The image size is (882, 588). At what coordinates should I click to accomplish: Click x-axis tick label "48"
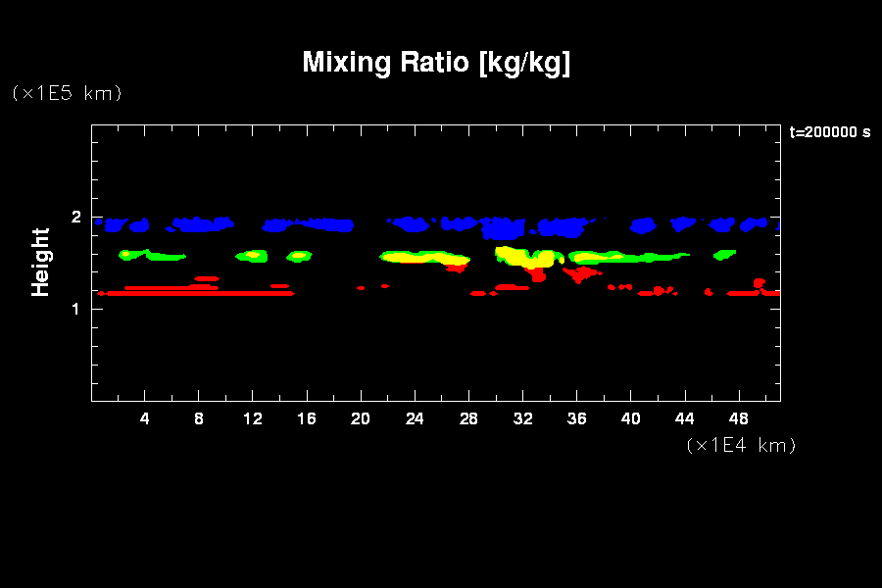point(739,418)
